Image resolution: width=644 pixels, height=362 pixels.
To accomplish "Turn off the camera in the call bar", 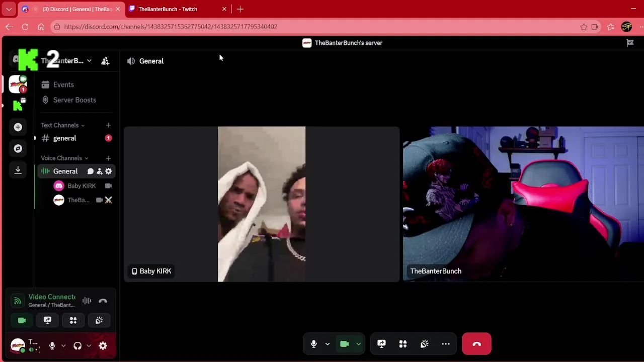I will (345, 344).
